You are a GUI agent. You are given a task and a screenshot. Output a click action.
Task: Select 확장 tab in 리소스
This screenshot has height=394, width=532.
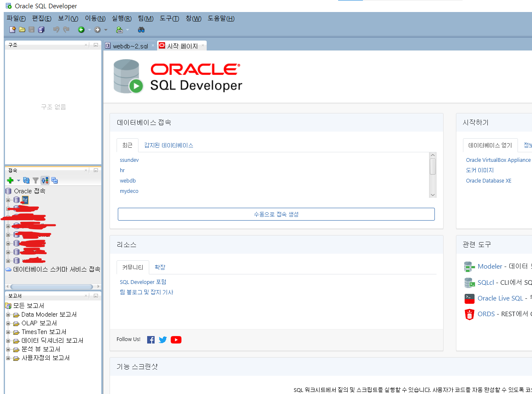[160, 267]
